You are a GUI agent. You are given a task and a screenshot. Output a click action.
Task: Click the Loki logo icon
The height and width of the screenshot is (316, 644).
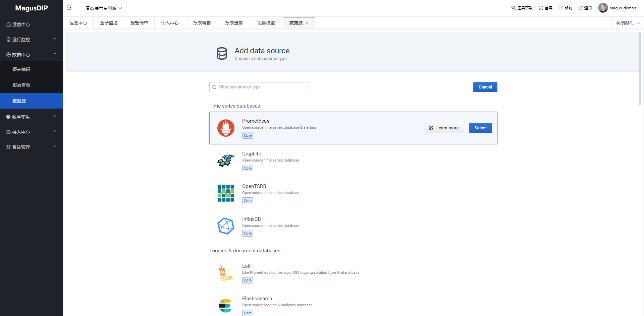pos(226,273)
